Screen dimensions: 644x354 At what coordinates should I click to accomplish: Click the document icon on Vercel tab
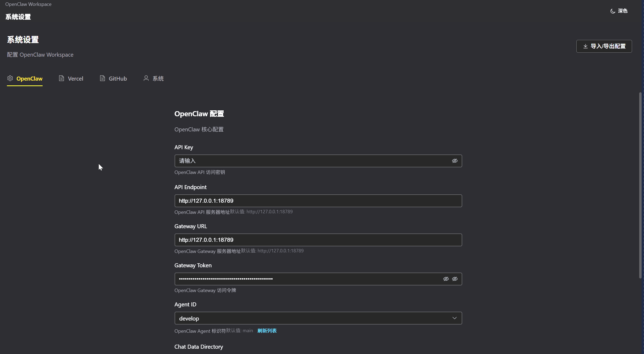pos(61,78)
